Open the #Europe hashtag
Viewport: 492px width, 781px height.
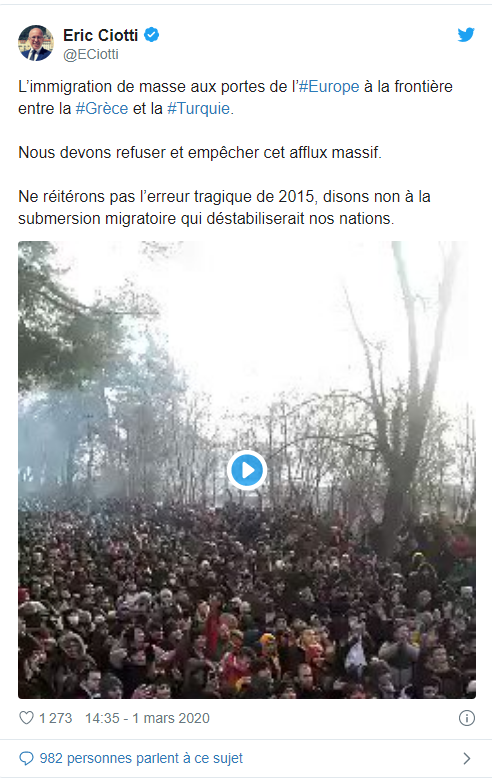(329, 87)
